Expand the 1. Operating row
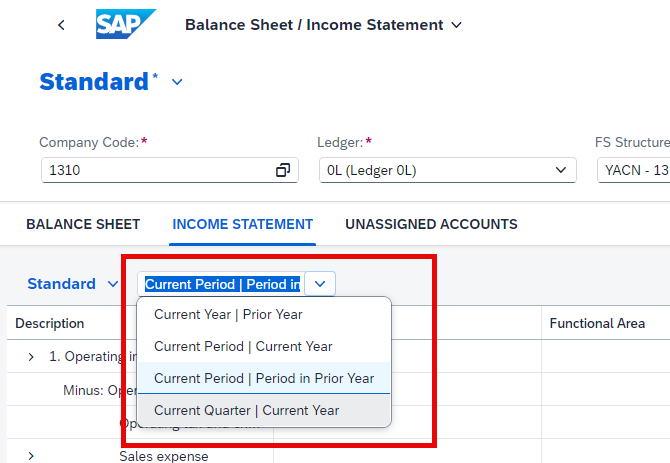The image size is (670, 463). [31, 357]
